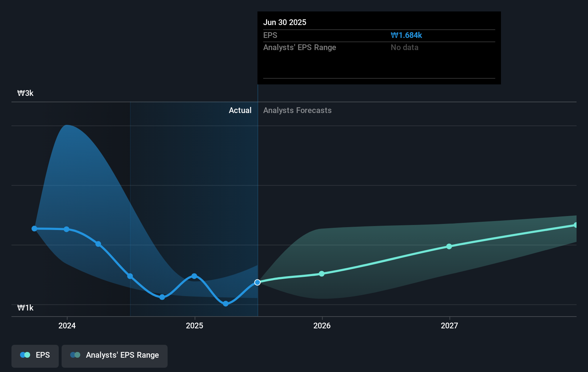Collapse the Analysts' EPS Range row in tooltip

click(x=300, y=47)
